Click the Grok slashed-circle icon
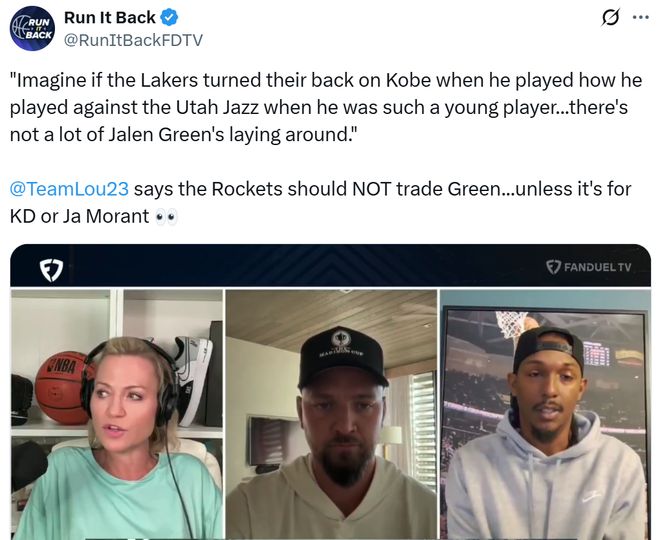 click(610, 18)
